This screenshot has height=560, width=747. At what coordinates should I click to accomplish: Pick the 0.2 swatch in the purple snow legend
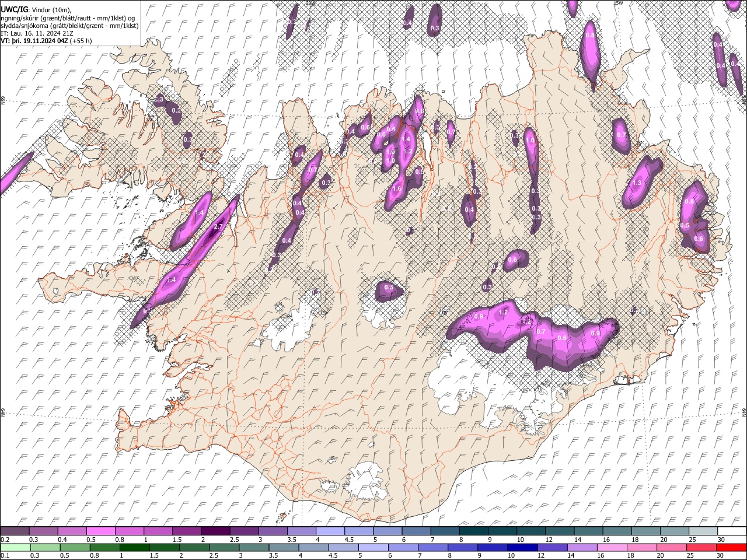click(x=15, y=531)
